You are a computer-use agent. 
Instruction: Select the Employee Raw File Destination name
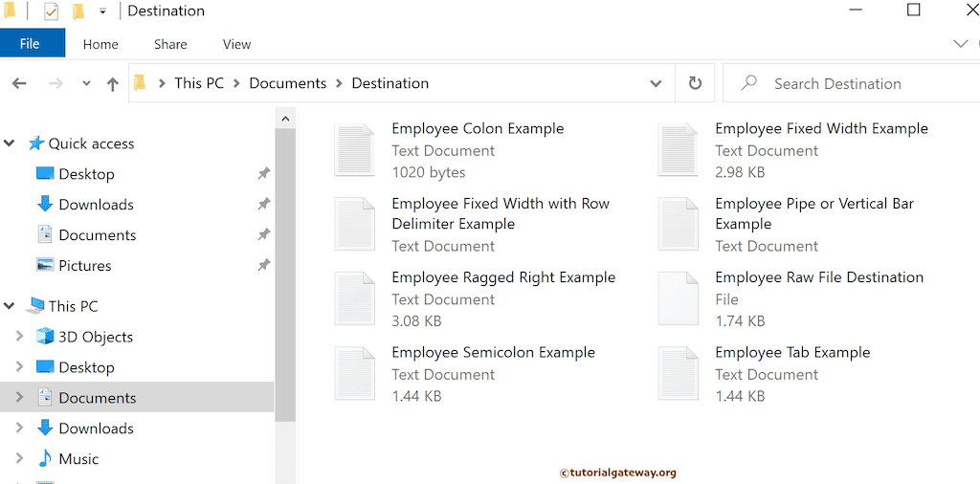(x=819, y=277)
